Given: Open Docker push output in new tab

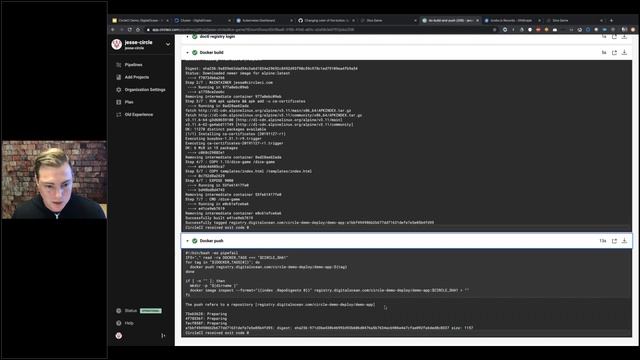Looking at the screenshot, I should [x=614, y=241].
